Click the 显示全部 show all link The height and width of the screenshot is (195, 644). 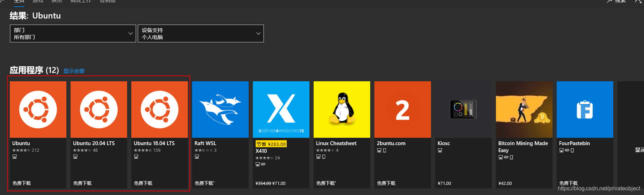click(x=74, y=71)
